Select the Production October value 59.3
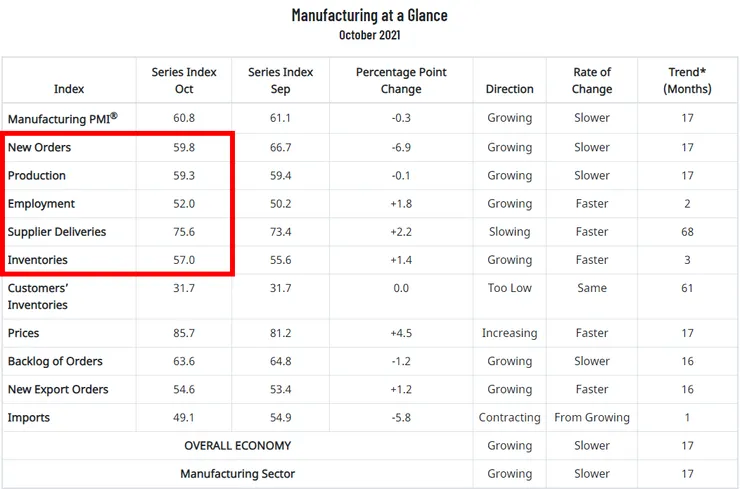 [184, 175]
